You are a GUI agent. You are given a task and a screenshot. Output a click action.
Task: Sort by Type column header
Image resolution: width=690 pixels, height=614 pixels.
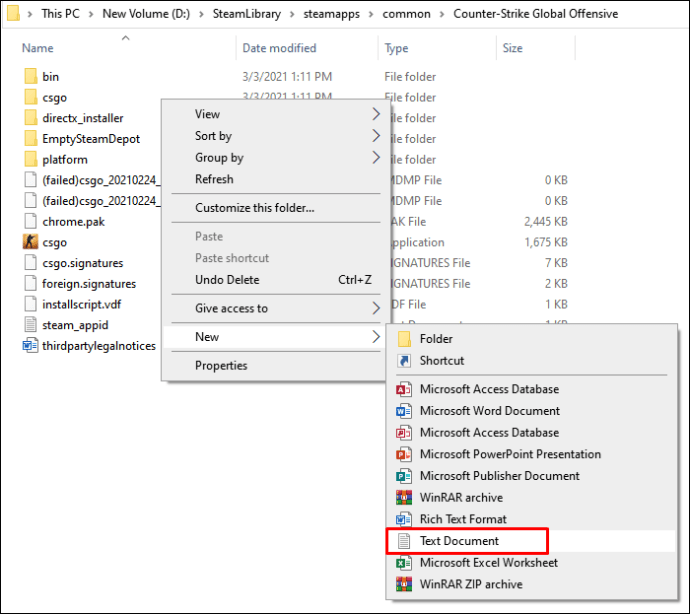tap(396, 48)
